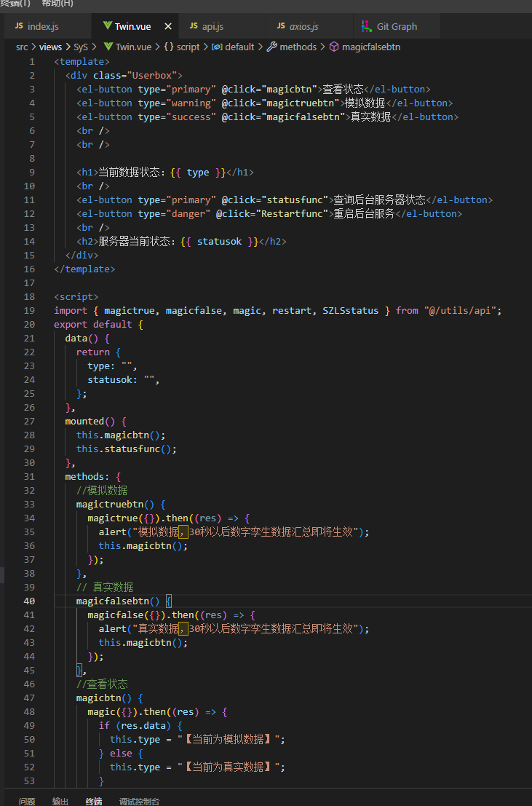532x806 pixels.
Task: Click SZLSstatus in the import line
Action: tap(351, 310)
